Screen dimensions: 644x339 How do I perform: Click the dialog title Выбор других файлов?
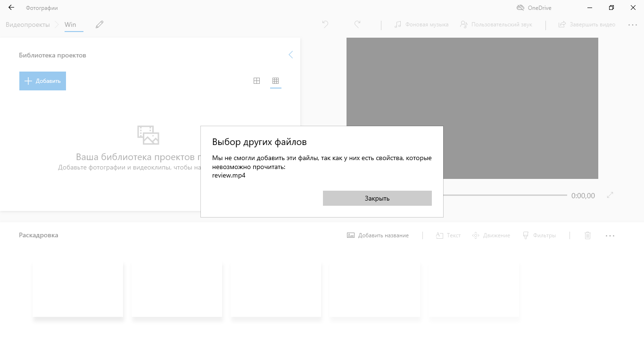click(259, 142)
